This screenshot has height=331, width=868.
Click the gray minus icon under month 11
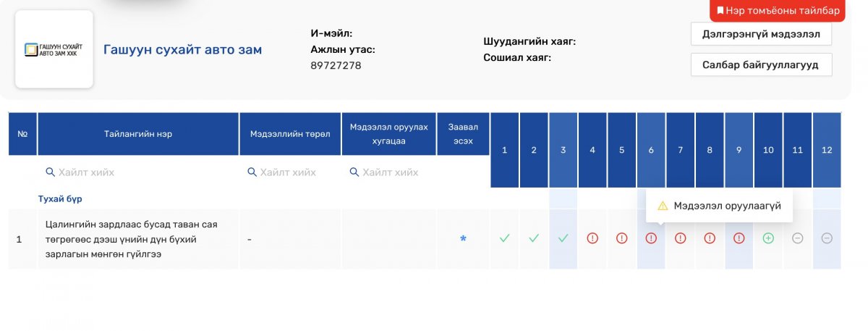pyautogui.click(x=797, y=238)
